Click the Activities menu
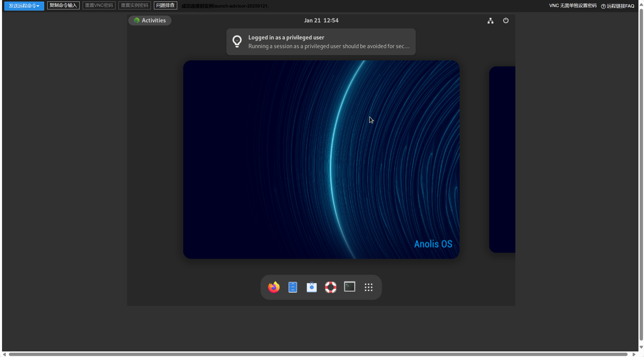644x357 pixels. click(150, 20)
